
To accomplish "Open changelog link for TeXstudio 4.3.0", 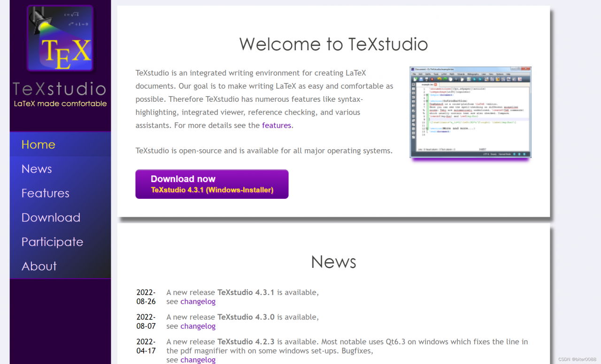I will [x=198, y=326].
